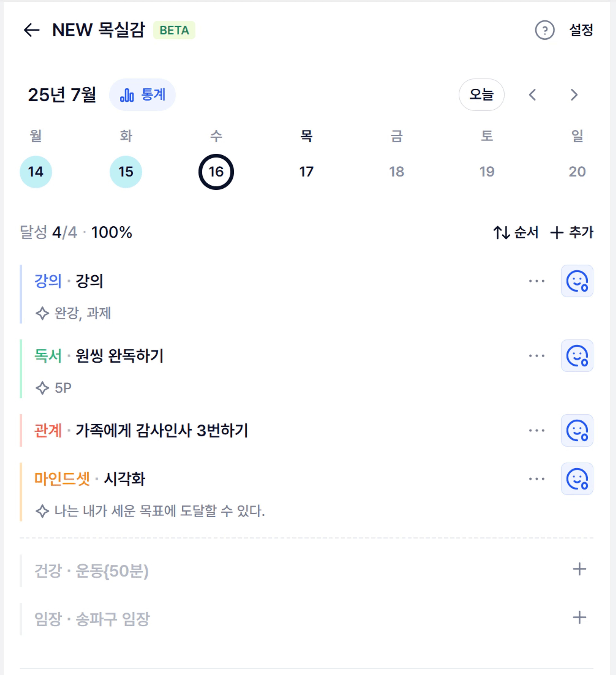This screenshot has width=616, height=675.
Task: Select date 14 Monday
Action: (36, 172)
